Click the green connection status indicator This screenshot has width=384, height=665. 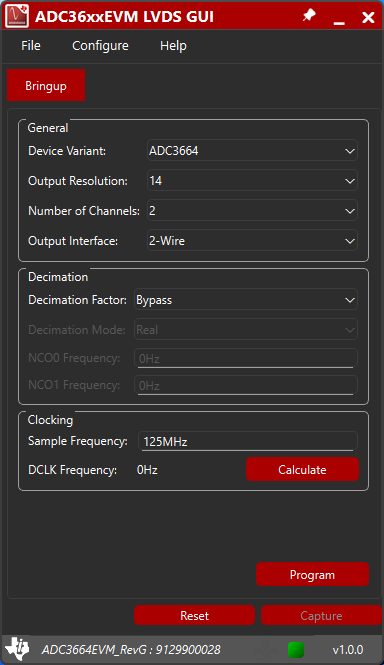pos(296,650)
